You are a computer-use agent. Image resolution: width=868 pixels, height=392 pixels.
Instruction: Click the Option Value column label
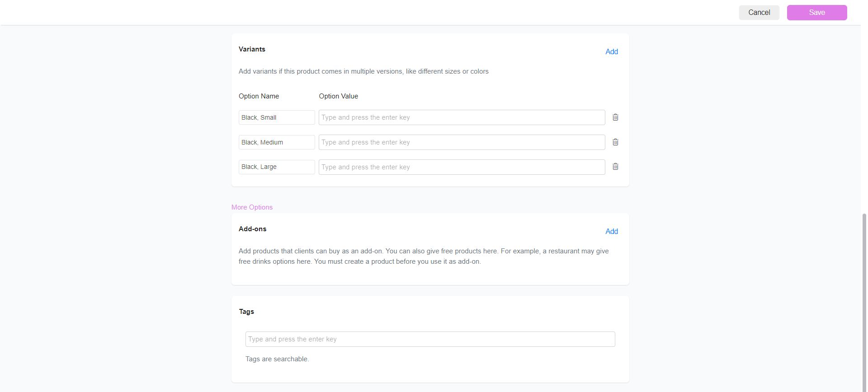339,96
